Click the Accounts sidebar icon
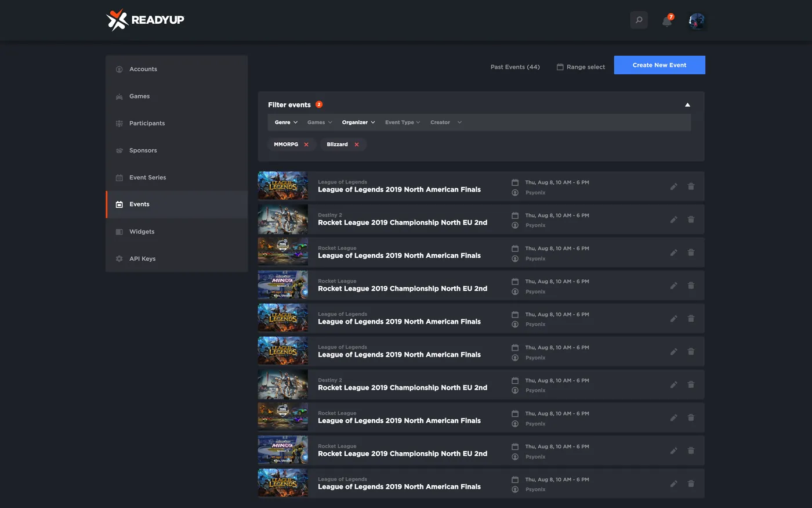This screenshot has width=812, height=508. pyautogui.click(x=119, y=69)
